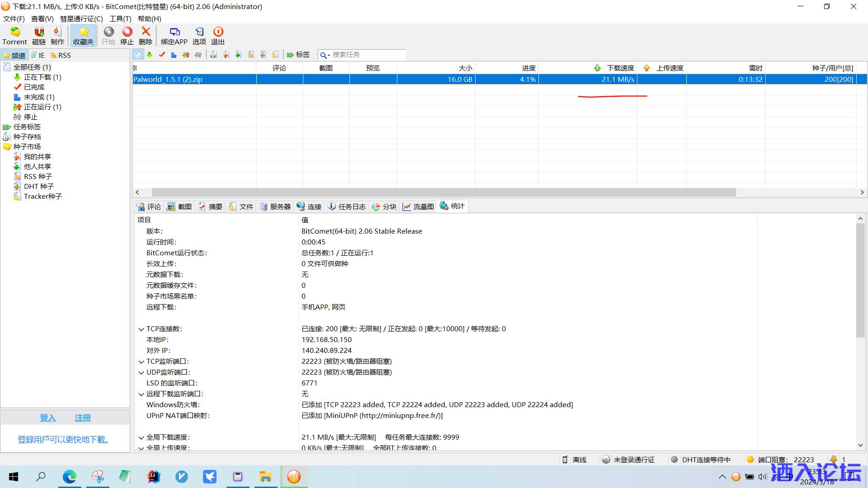Toggle the completed filter red checkmark
The image size is (868, 488).
point(162,55)
